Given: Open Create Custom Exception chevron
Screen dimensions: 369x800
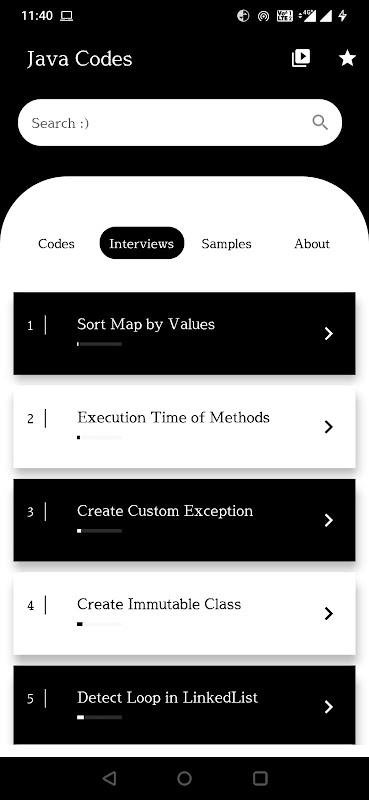Looking at the screenshot, I should (329, 520).
